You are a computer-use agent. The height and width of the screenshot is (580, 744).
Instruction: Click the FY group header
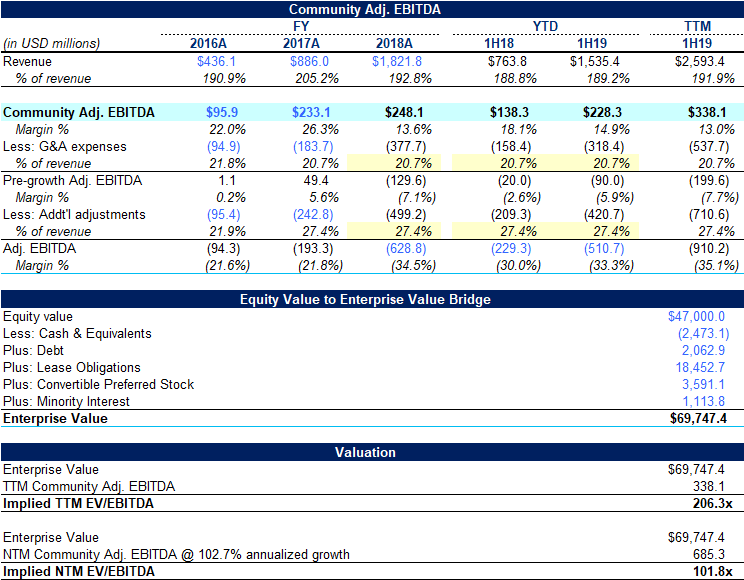[x=301, y=27]
